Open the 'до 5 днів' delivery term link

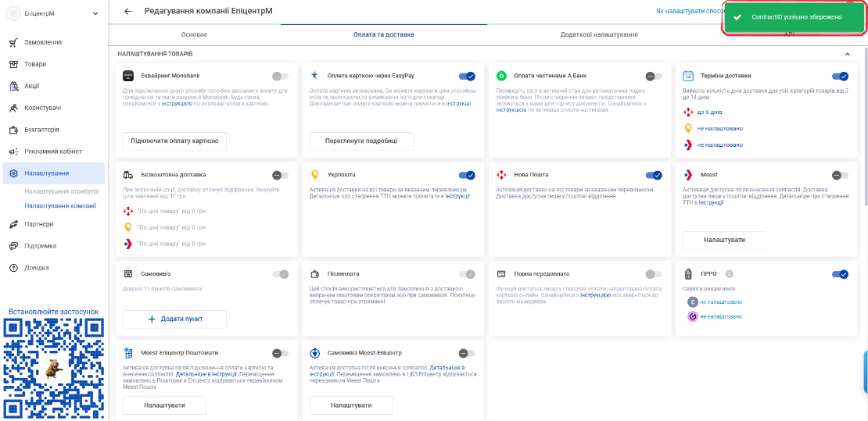(710, 112)
